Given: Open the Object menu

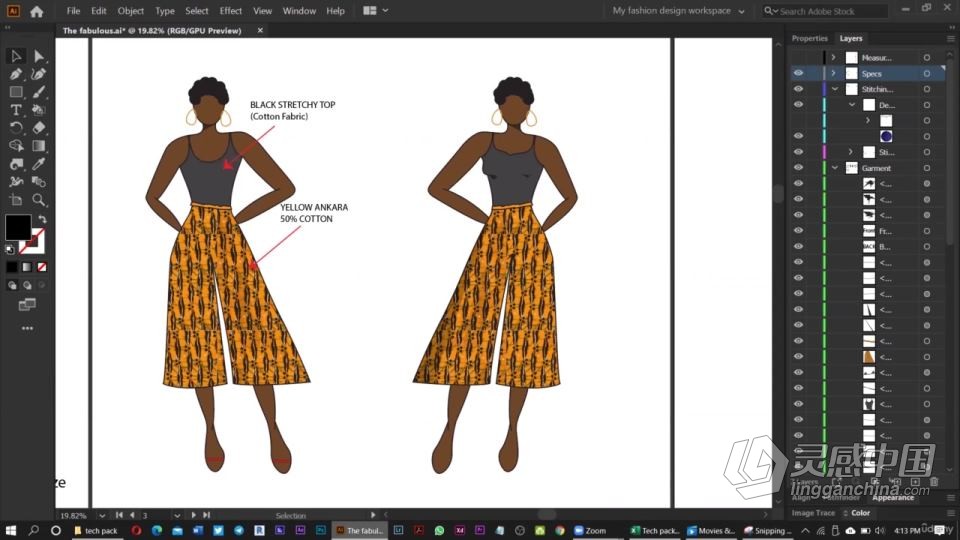Looking at the screenshot, I should [x=131, y=11].
